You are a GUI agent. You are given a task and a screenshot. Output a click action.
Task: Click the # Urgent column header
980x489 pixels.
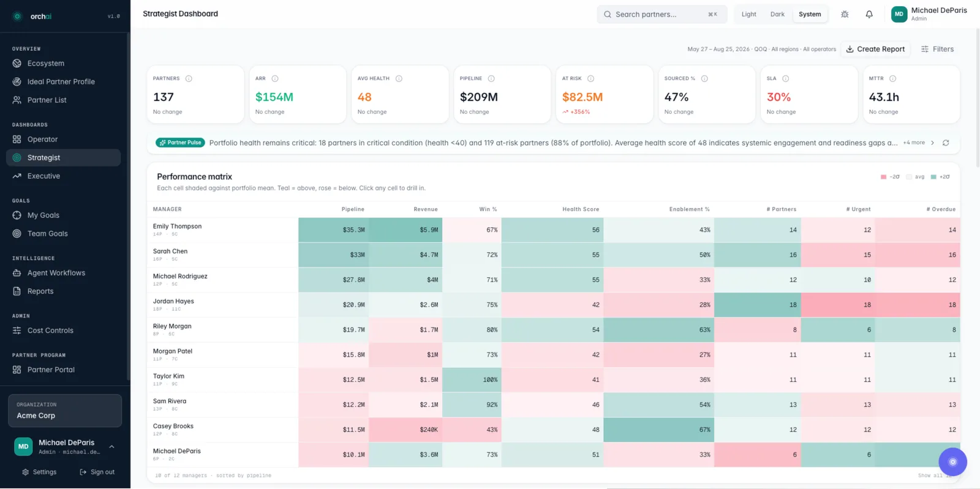pyautogui.click(x=858, y=209)
